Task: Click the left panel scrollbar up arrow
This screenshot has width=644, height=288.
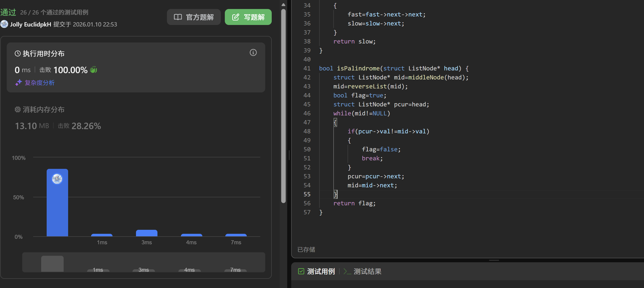Action: 283,4
